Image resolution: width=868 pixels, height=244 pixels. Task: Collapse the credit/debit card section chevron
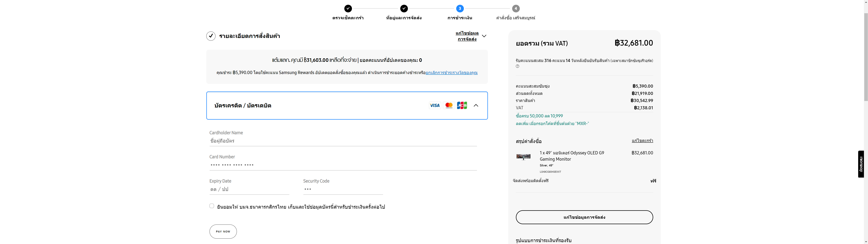click(476, 106)
